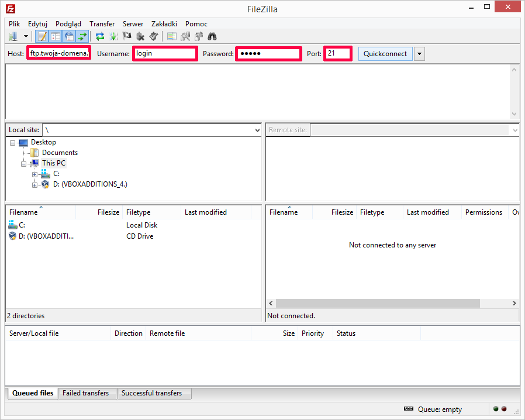Toggle the transfer queue display
This screenshot has height=420, width=525.
(82, 36)
